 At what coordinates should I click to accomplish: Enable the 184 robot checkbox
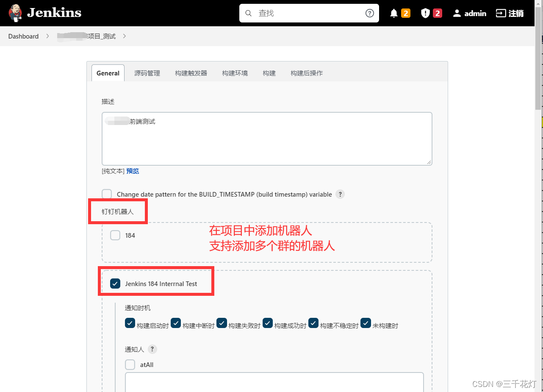115,235
